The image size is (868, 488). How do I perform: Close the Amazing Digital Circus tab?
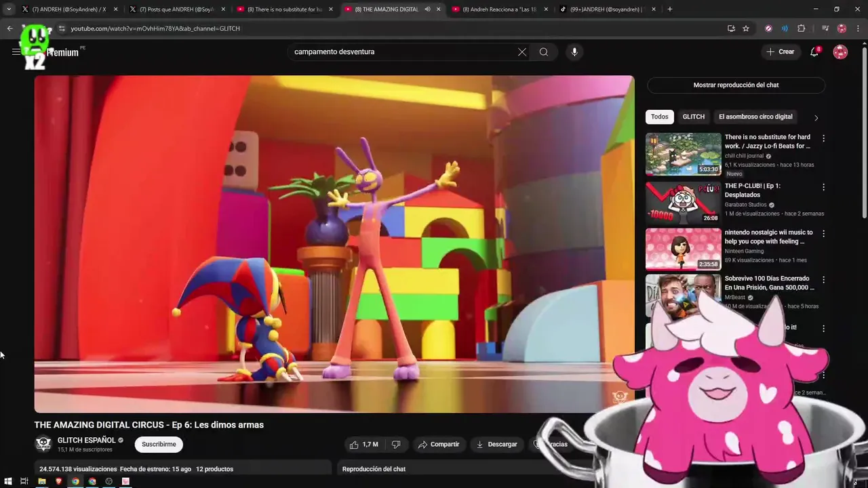coord(439,9)
